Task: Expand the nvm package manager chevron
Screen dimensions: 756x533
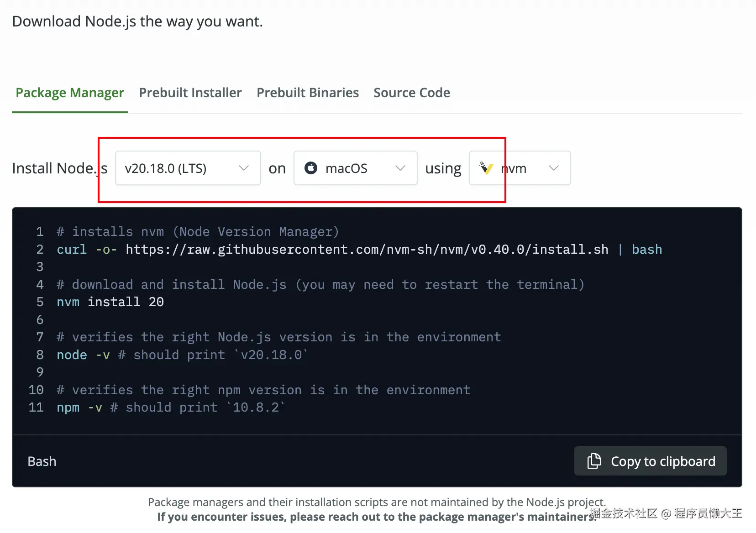Action: [554, 168]
